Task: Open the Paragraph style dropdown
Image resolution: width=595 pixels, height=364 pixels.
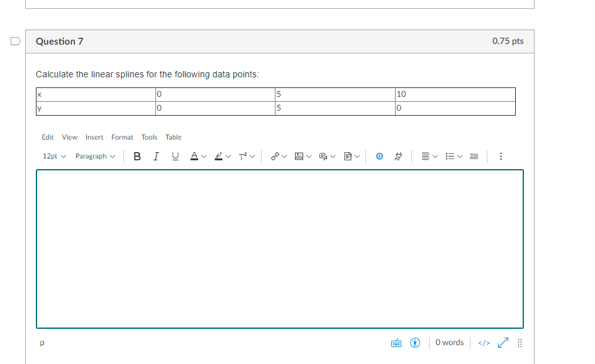Action: pyautogui.click(x=95, y=156)
